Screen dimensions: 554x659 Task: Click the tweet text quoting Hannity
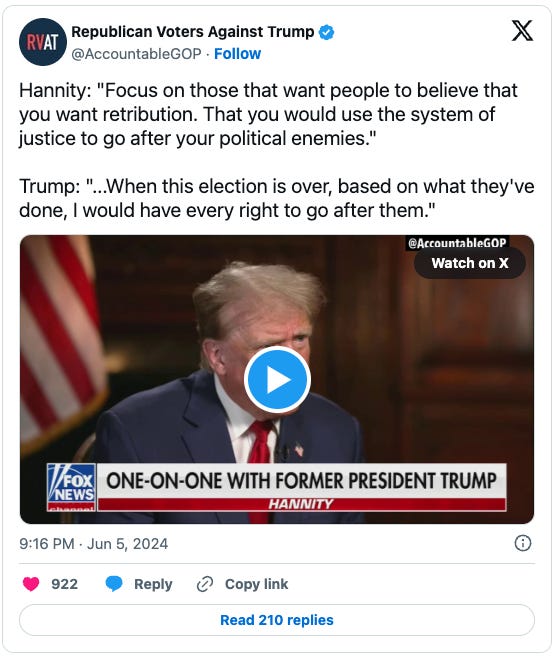tap(268, 114)
